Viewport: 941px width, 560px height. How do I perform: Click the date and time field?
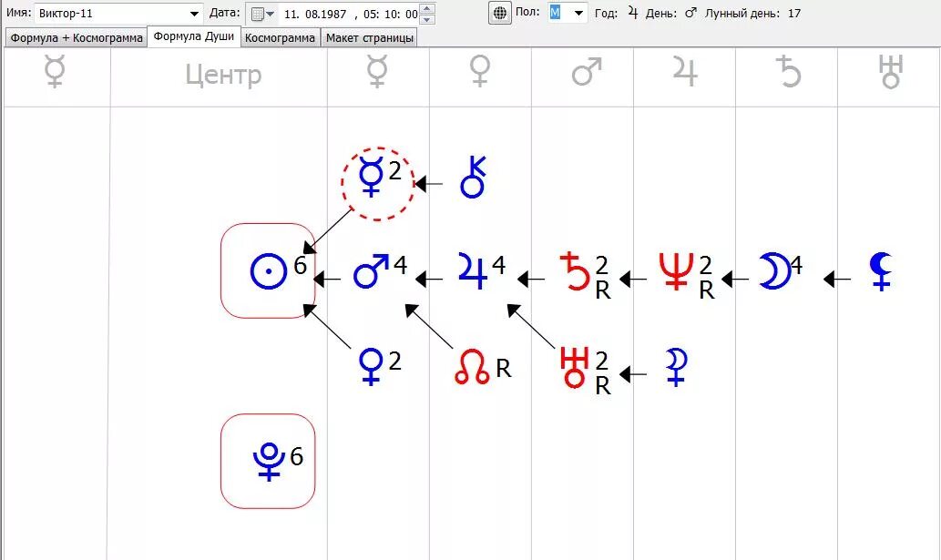[350, 14]
